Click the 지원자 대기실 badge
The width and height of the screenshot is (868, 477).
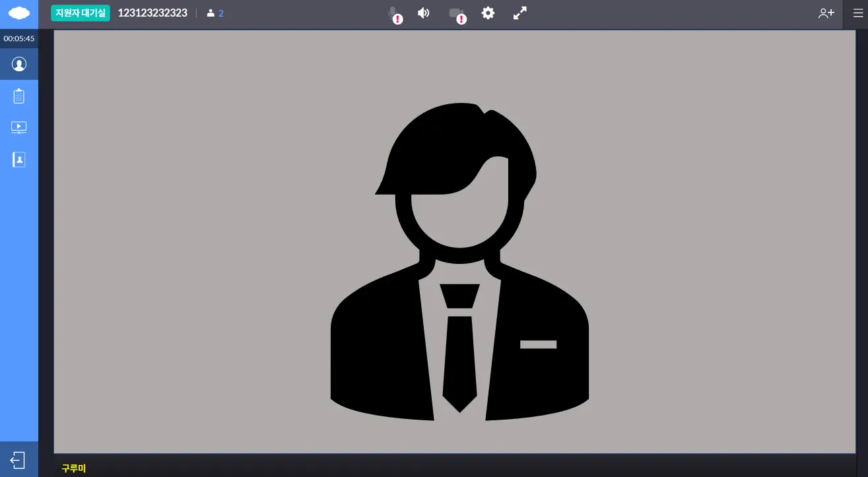pyautogui.click(x=81, y=13)
